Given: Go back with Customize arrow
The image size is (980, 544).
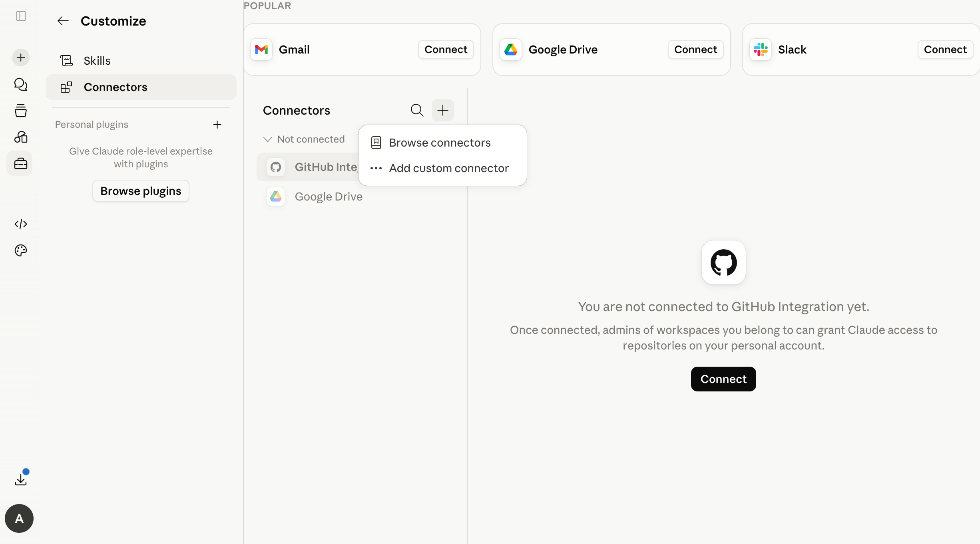Looking at the screenshot, I should pyautogui.click(x=63, y=21).
